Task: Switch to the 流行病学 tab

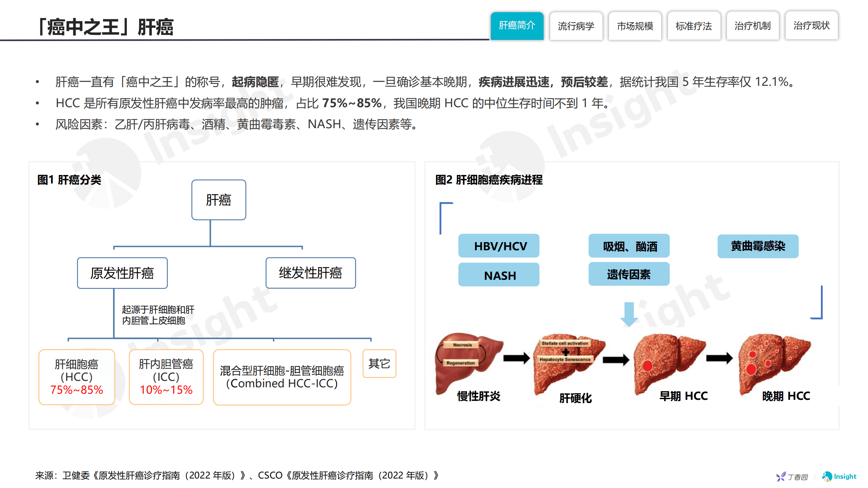Action: [x=576, y=26]
